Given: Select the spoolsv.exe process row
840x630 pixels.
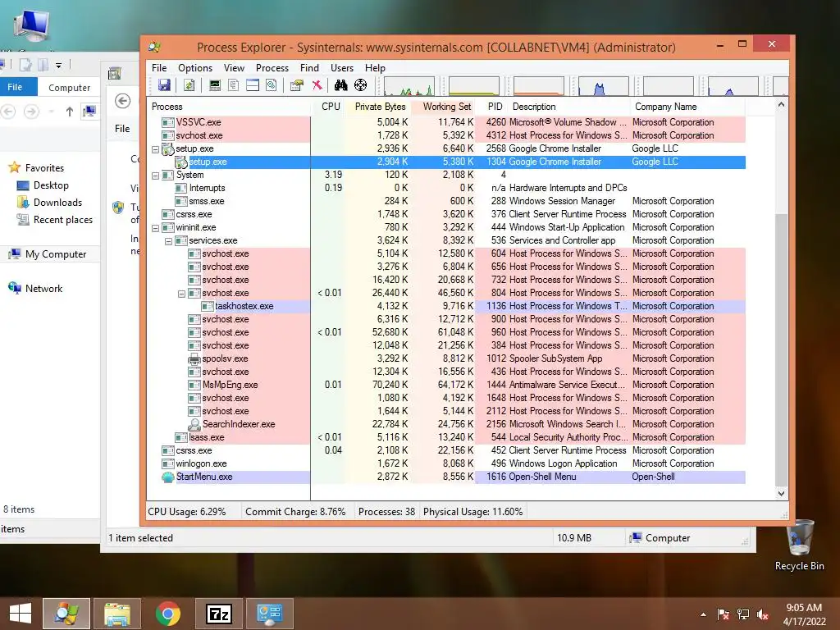Looking at the screenshot, I should [x=446, y=358].
